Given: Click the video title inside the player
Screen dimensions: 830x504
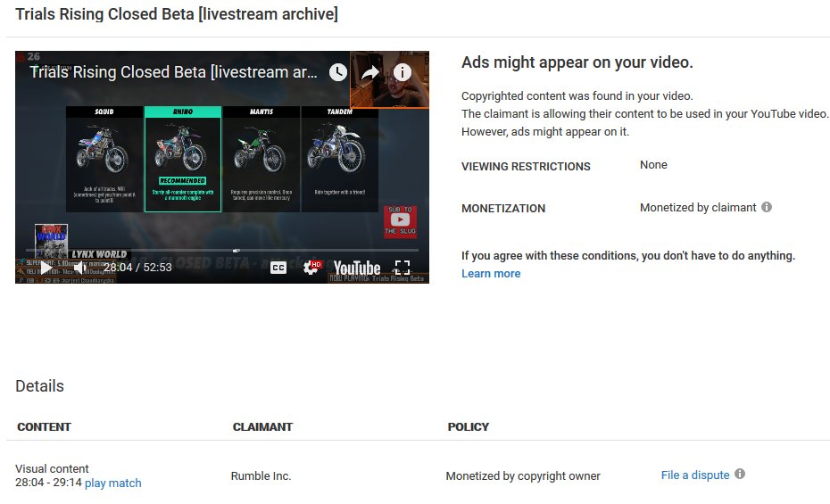Looking at the screenshot, I should click(173, 72).
